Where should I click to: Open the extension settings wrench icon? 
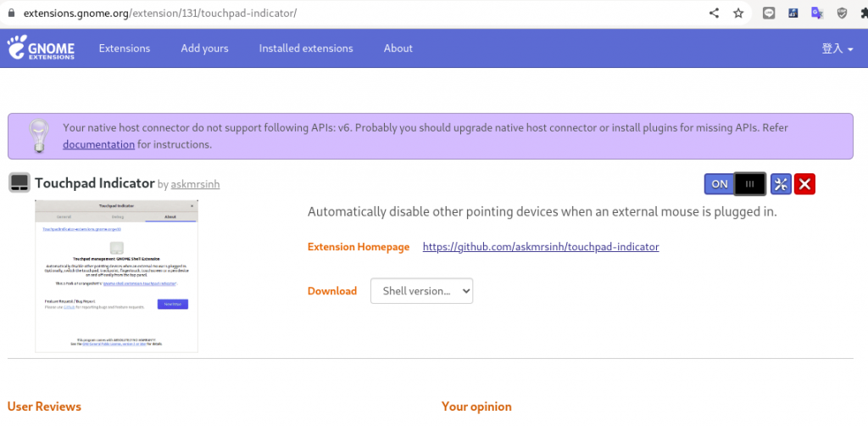781,183
